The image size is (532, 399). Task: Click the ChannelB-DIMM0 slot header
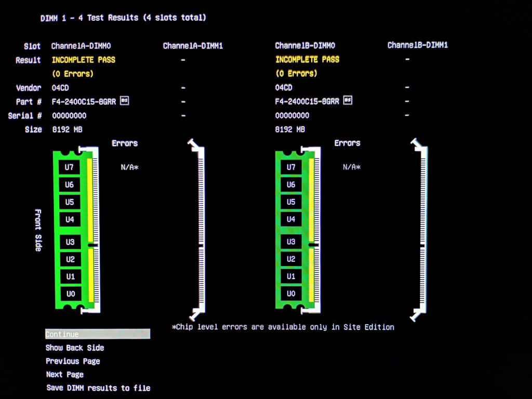[305, 46]
